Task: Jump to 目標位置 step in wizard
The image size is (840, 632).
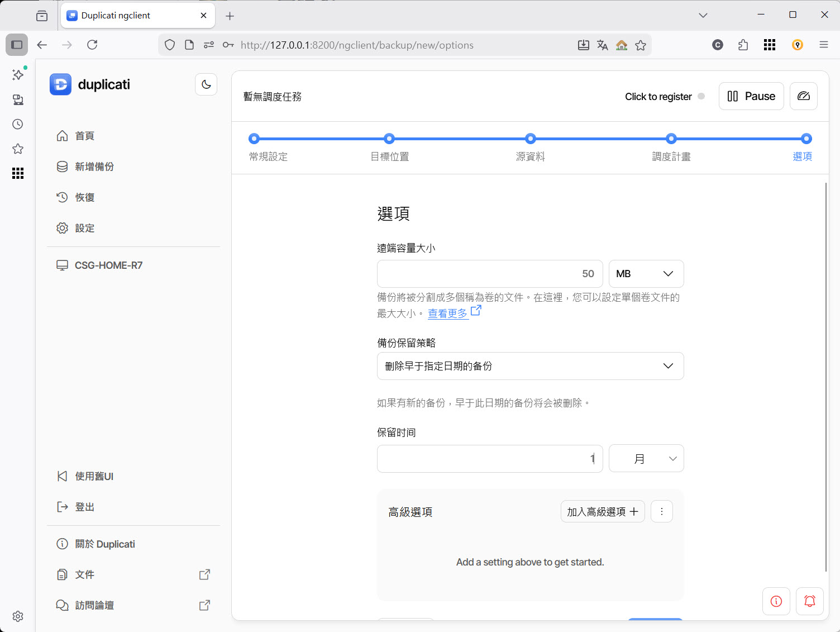Action: click(x=389, y=139)
